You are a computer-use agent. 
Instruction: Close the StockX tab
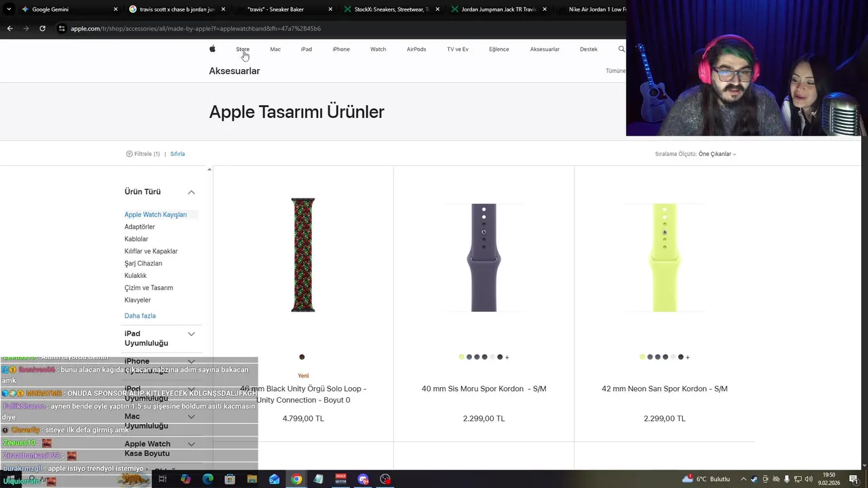[x=437, y=9]
